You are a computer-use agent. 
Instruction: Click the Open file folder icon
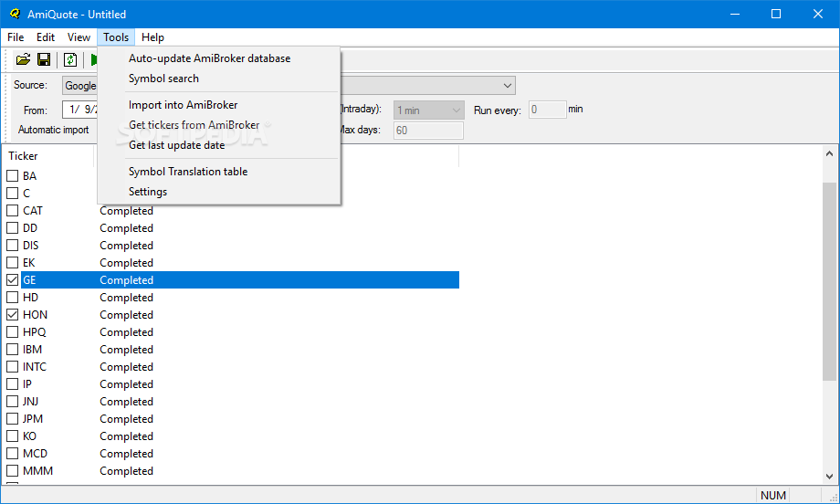pos(23,59)
